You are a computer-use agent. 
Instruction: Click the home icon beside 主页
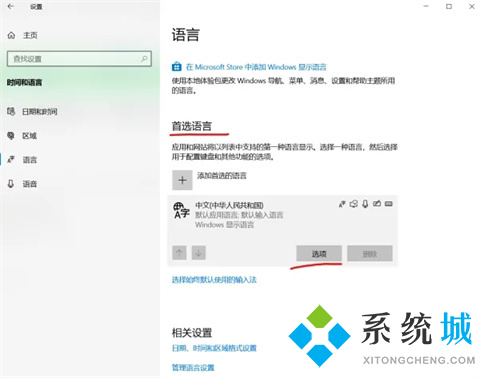11,35
